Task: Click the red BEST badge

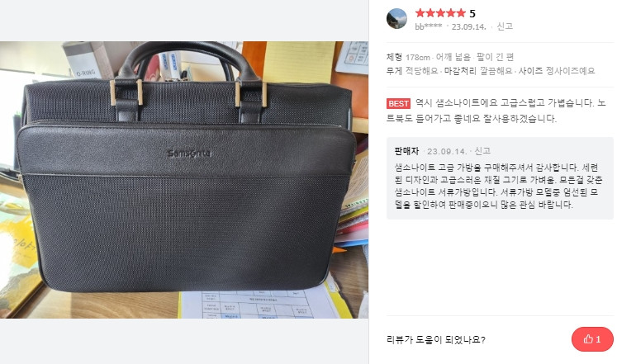Action: tap(398, 103)
